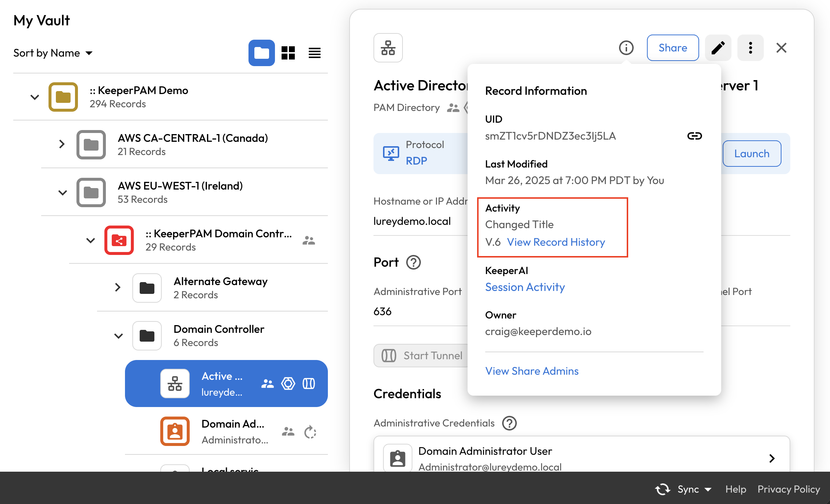The height and width of the screenshot is (504, 830).
Task: Open the Session Activity link
Action: pyautogui.click(x=525, y=287)
